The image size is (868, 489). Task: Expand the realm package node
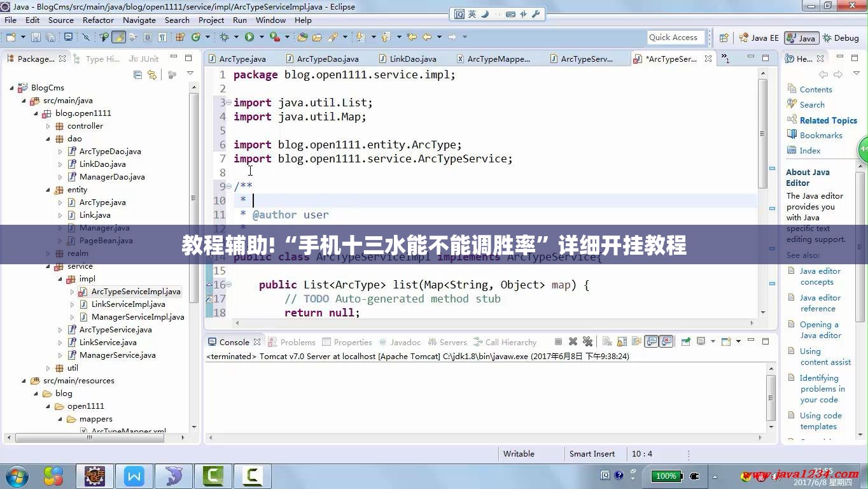click(x=48, y=253)
